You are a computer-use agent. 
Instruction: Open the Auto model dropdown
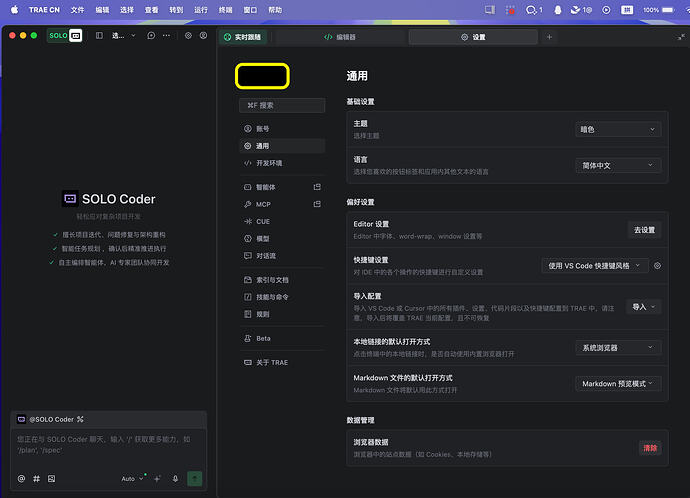pyautogui.click(x=132, y=479)
